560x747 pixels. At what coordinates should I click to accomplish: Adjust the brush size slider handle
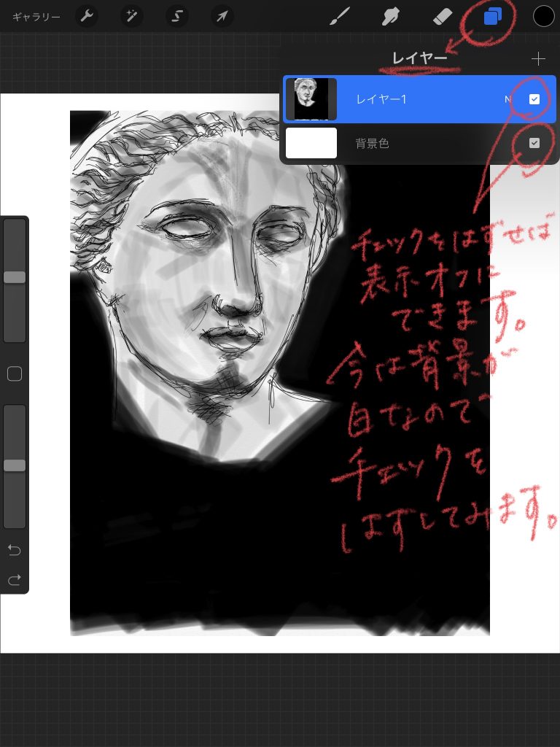point(15,277)
